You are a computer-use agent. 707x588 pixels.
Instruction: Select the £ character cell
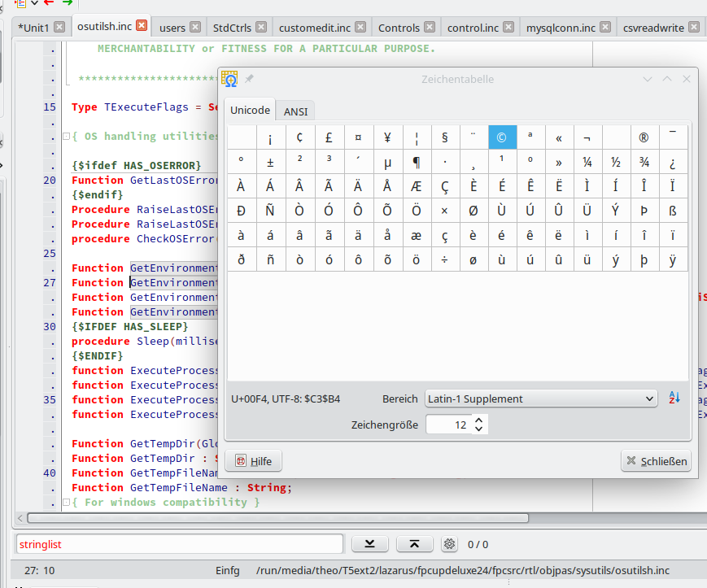pos(329,137)
